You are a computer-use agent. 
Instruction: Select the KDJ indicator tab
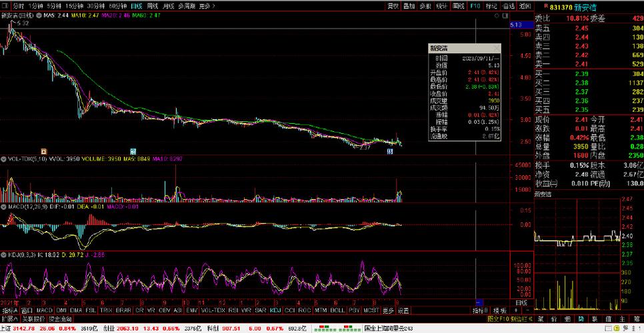pos(275,310)
